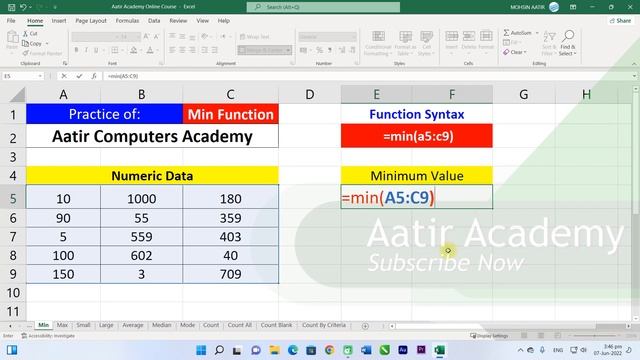
Task: Open the Insert Function fx icon
Action: click(x=94, y=76)
